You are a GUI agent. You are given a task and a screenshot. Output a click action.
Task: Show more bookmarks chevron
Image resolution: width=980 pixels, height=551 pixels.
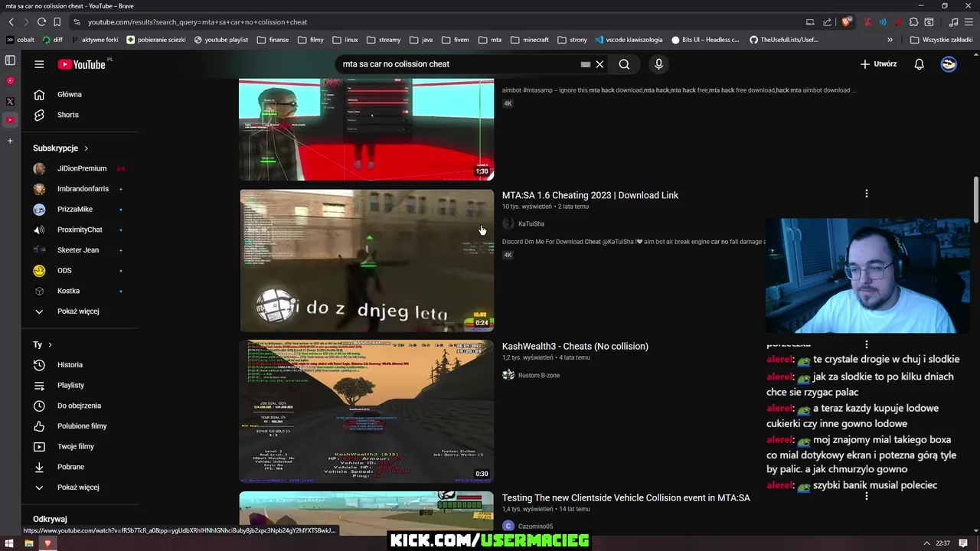click(x=890, y=40)
